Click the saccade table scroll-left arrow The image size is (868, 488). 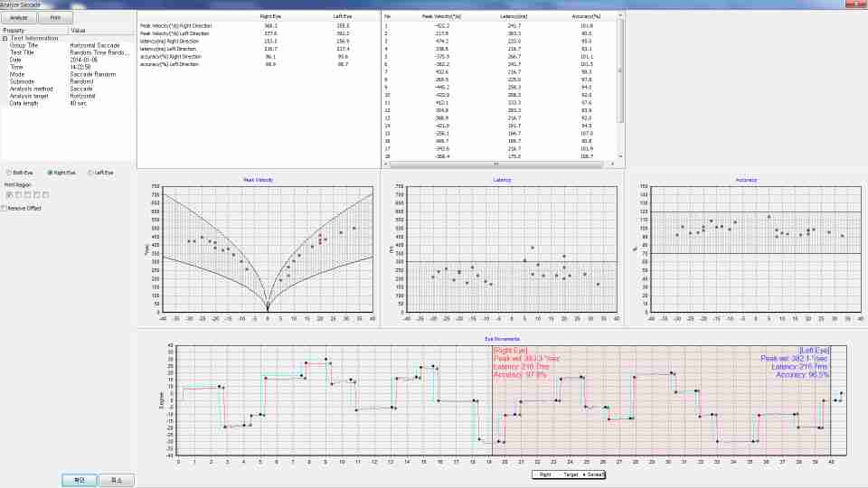(x=386, y=164)
